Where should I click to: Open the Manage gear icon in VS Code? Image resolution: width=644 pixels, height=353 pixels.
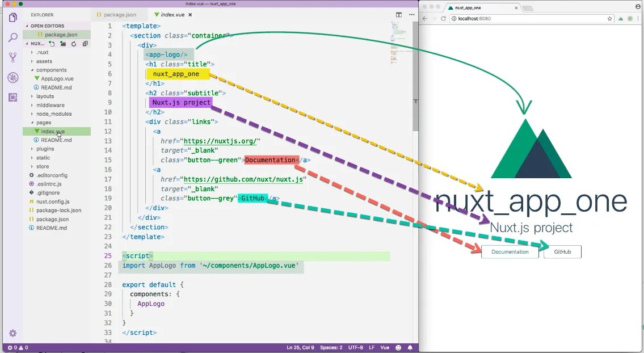(x=12, y=333)
